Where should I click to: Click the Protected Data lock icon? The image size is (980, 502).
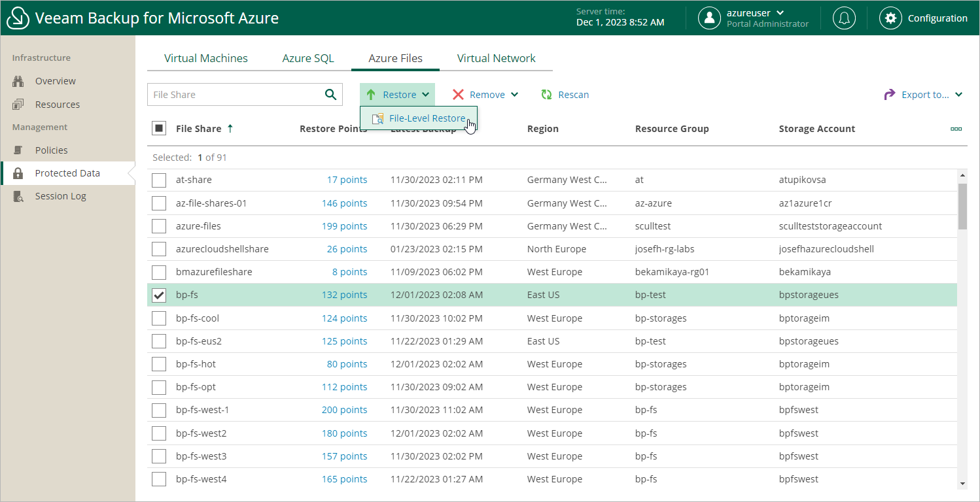point(18,173)
